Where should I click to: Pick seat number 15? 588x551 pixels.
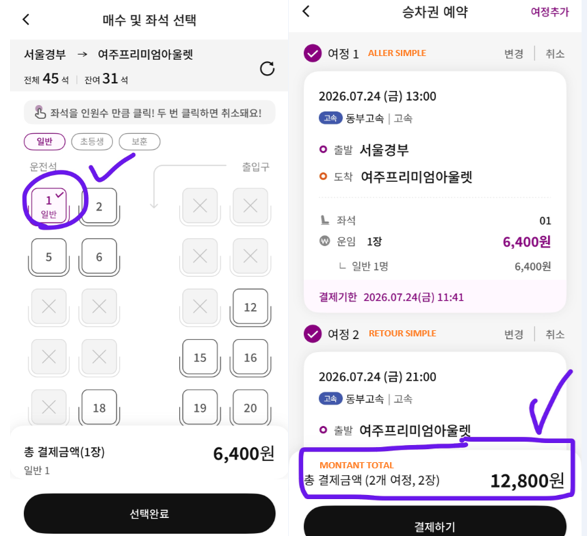(x=200, y=357)
